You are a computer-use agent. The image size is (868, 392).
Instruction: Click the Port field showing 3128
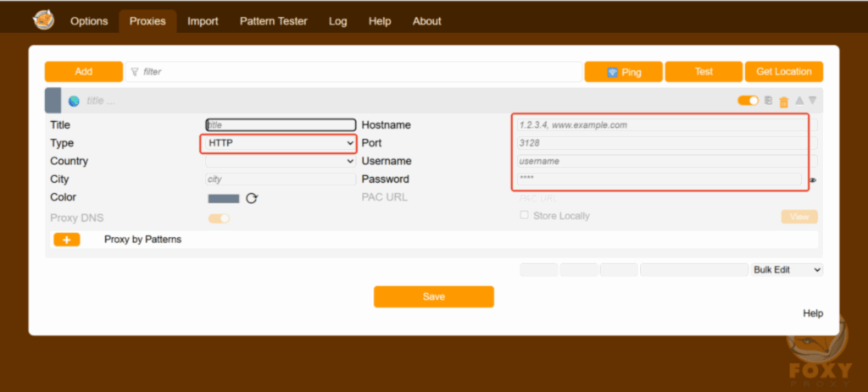(667, 143)
